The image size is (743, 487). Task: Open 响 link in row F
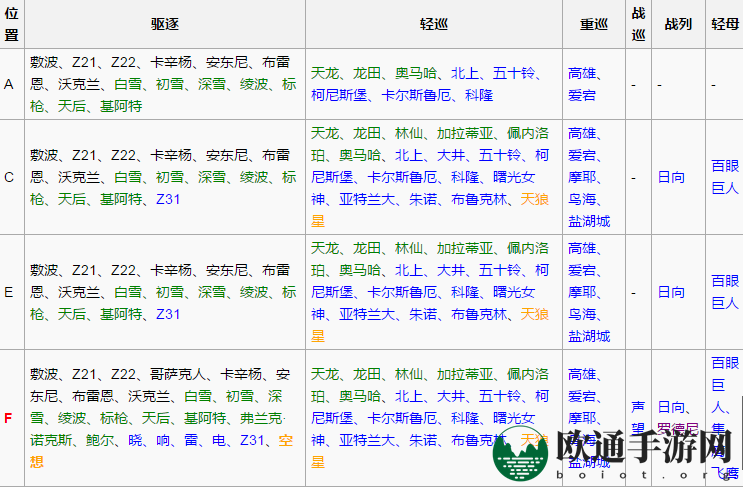(163, 440)
